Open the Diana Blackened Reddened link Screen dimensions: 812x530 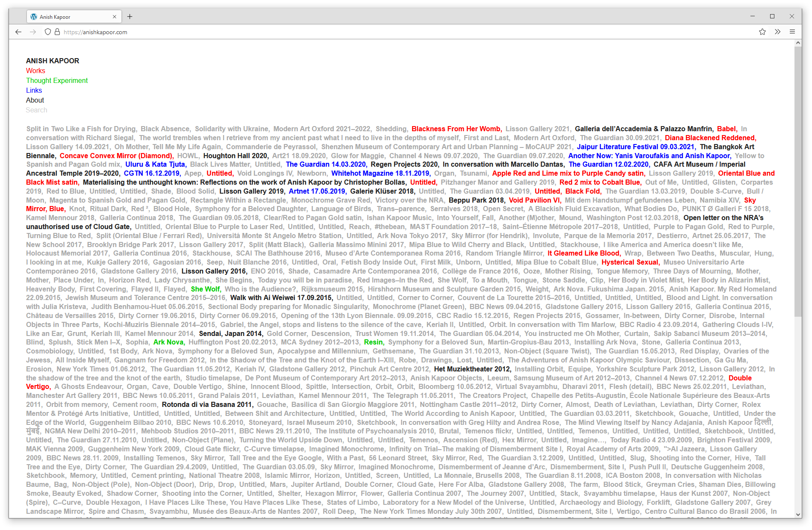coord(711,138)
